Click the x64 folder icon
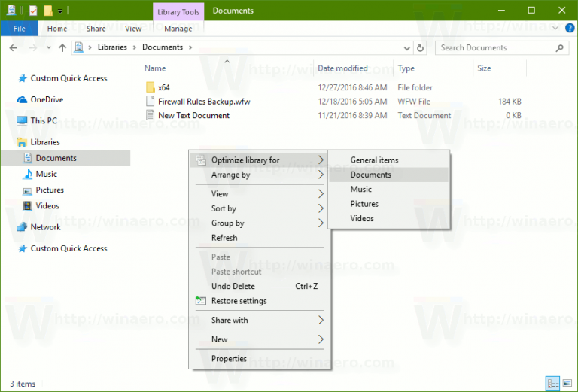This screenshot has height=392, width=578. (150, 87)
